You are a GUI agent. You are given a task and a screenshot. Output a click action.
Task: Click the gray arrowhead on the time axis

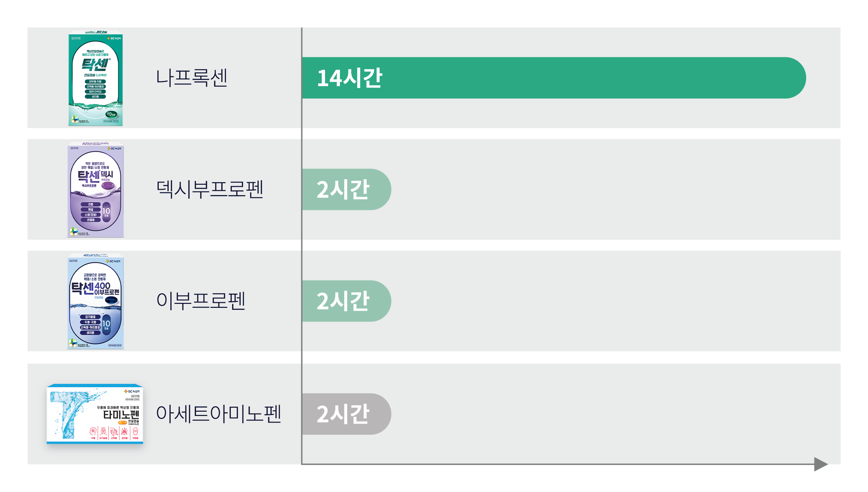click(x=820, y=464)
